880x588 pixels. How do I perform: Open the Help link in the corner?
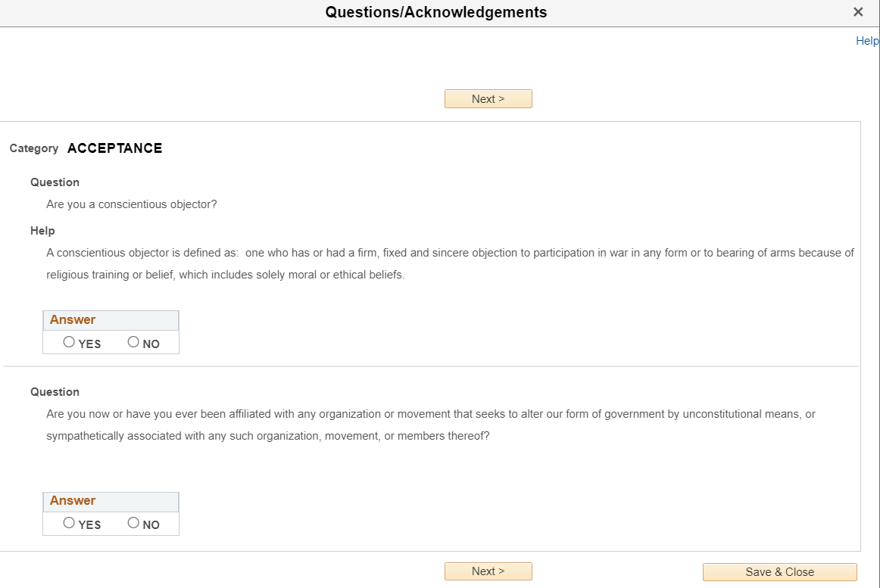pyautogui.click(x=866, y=41)
